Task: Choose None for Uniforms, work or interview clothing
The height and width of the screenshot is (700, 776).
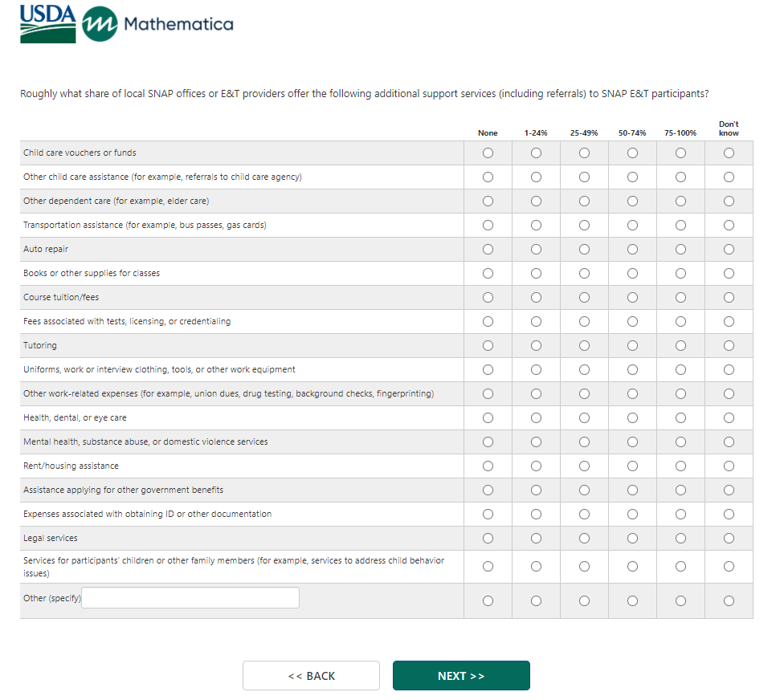Action: click(x=488, y=370)
